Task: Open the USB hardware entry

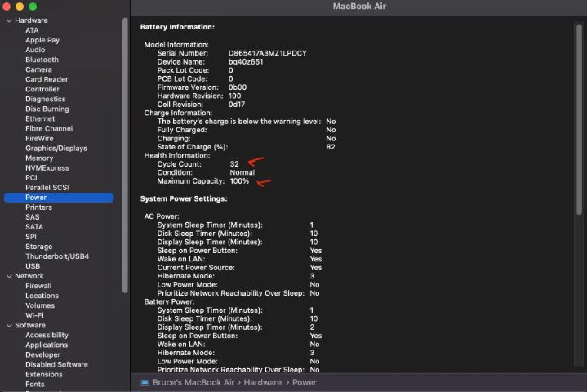Action: (x=33, y=266)
